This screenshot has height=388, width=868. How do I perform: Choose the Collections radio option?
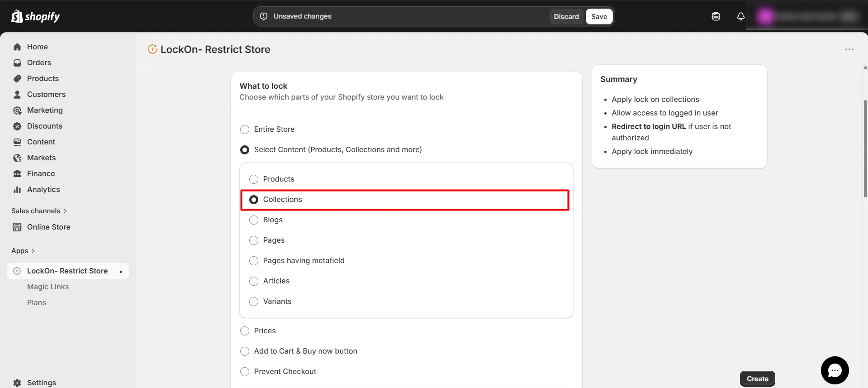point(254,200)
